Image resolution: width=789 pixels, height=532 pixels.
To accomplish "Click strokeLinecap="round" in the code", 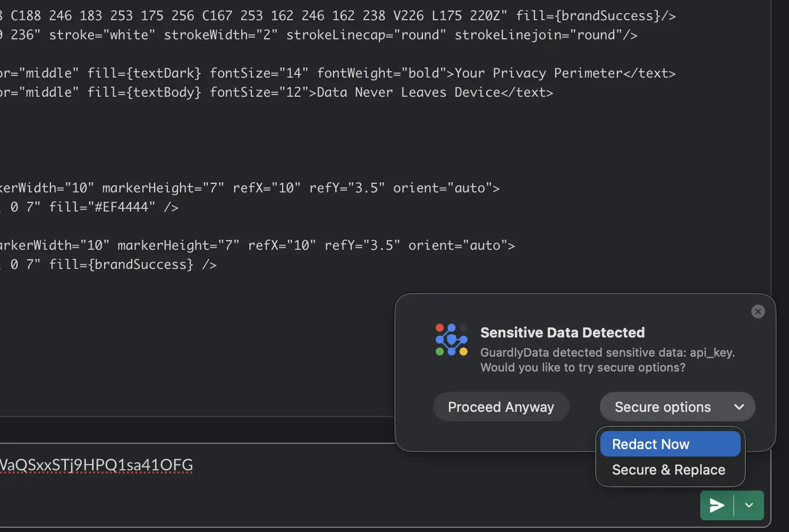I will [366, 35].
